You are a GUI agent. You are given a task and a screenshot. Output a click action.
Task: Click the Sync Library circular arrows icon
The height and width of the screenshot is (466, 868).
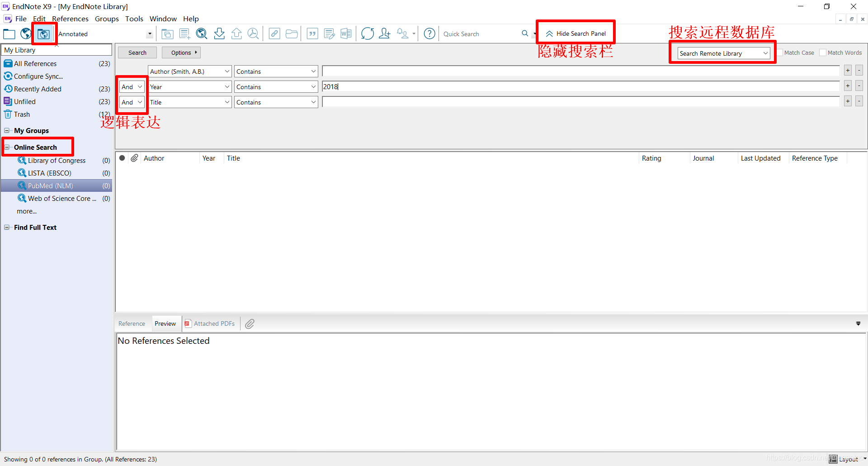[368, 34]
